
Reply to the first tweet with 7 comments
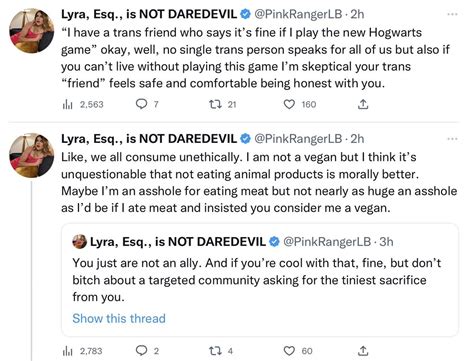click(142, 104)
